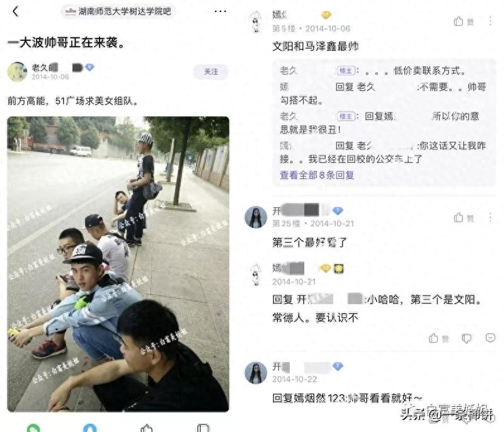Screen dimensions: 504x432
Task: Tap the blue icon in bottom bar
Action: coord(89,428)
